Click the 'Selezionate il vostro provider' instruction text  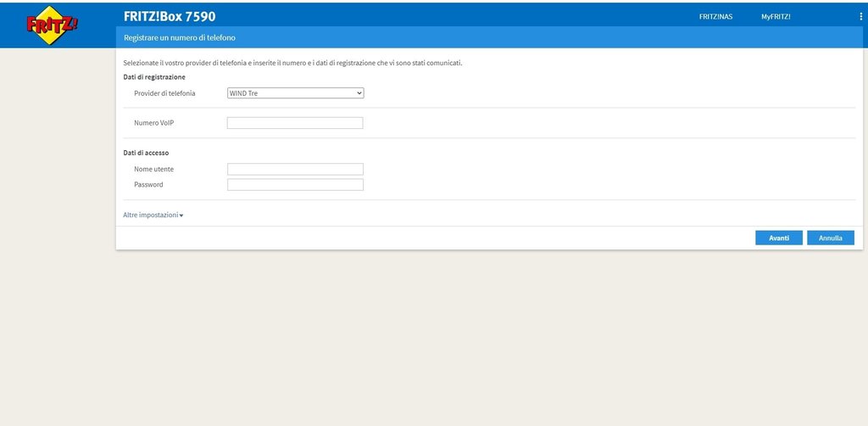(x=292, y=63)
